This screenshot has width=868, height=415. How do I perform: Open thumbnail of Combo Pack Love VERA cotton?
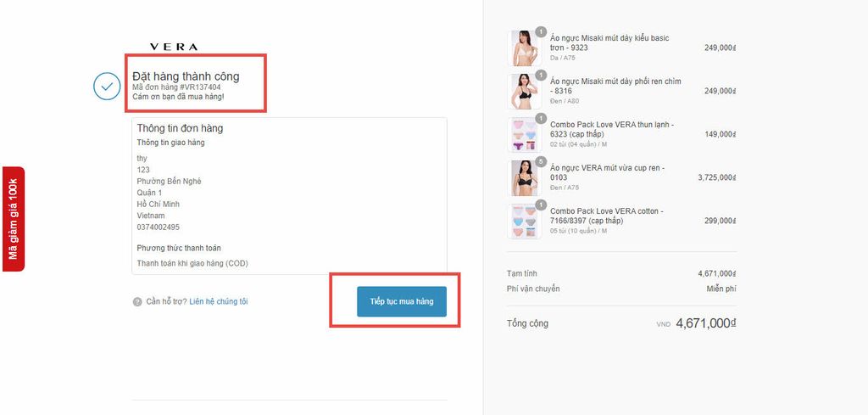(x=524, y=221)
